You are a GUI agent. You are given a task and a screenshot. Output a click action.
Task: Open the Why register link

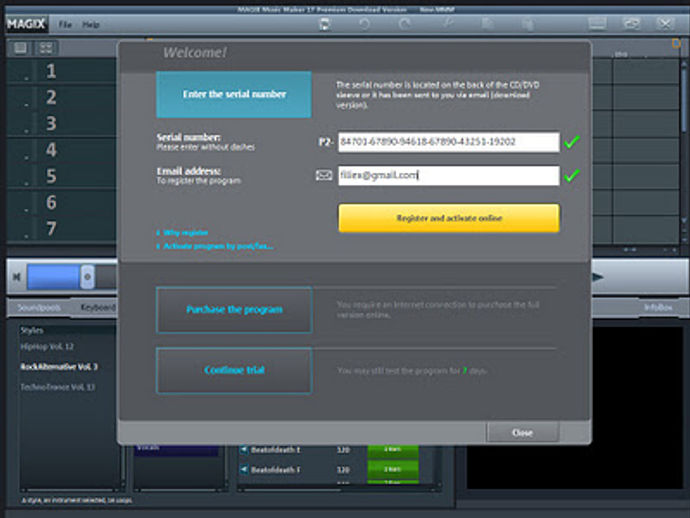185,232
